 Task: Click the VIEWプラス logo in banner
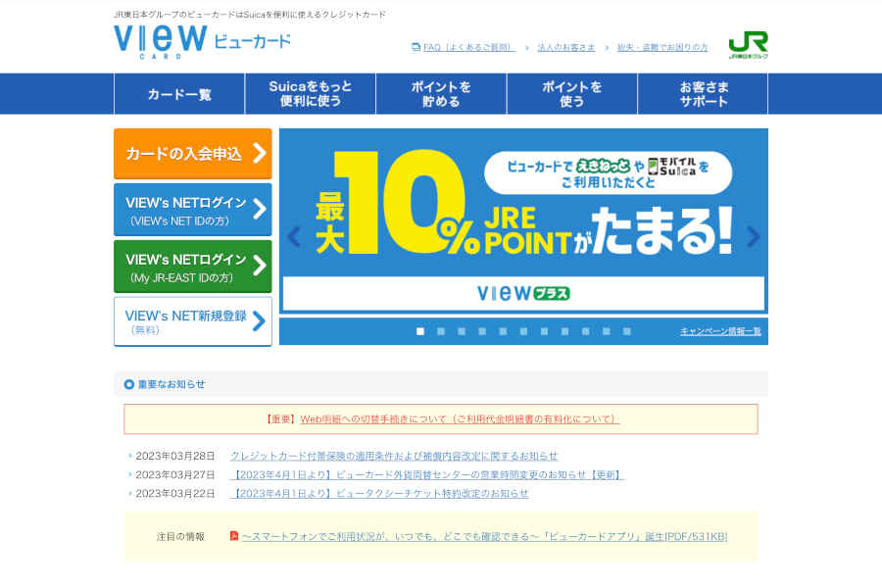click(x=523, y=293)
